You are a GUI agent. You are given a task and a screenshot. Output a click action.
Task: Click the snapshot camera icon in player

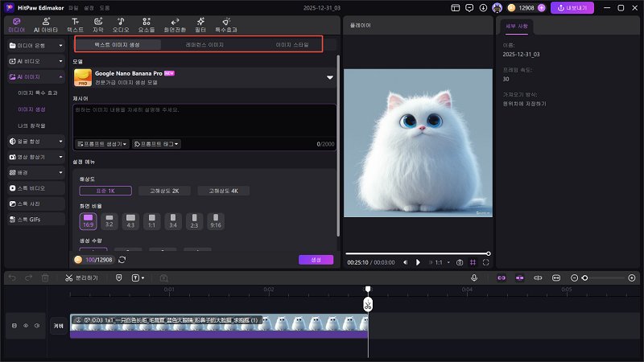[x=460, y=262]
